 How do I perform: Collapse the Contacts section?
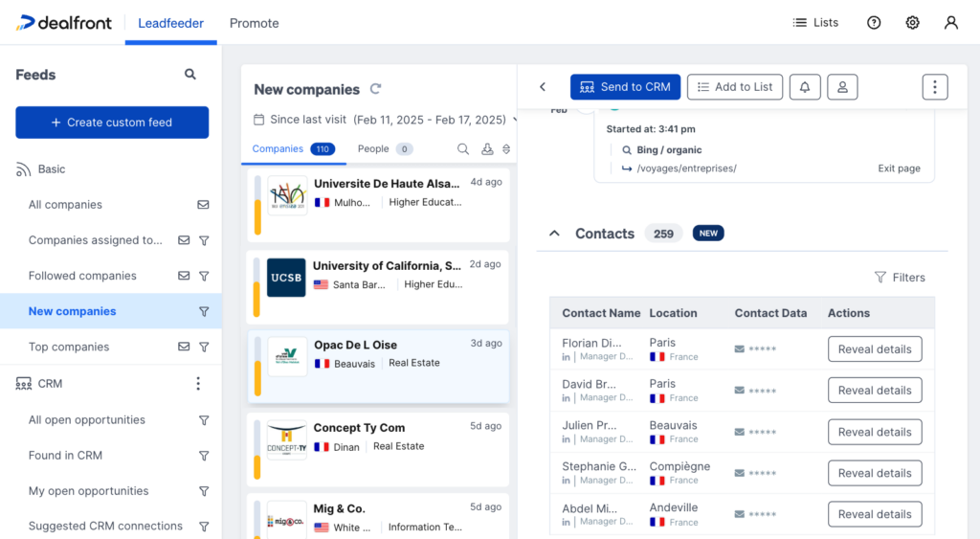(554, 234)
